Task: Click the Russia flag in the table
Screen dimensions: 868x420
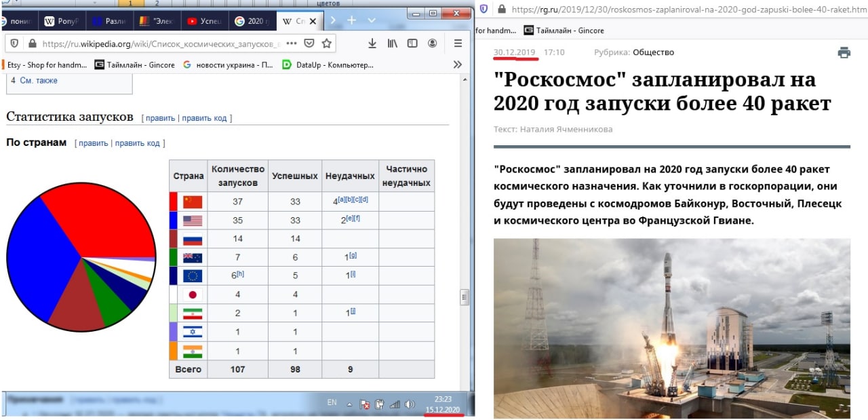Action: 193,239
